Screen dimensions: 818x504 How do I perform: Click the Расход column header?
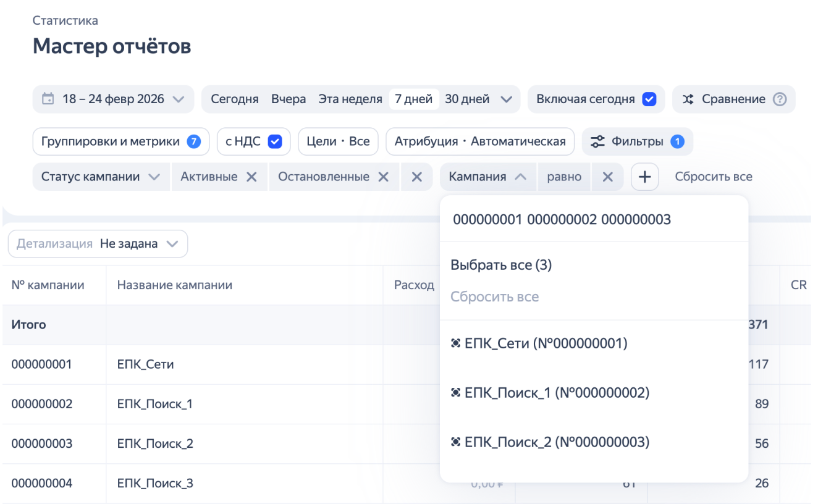point(414,285)
